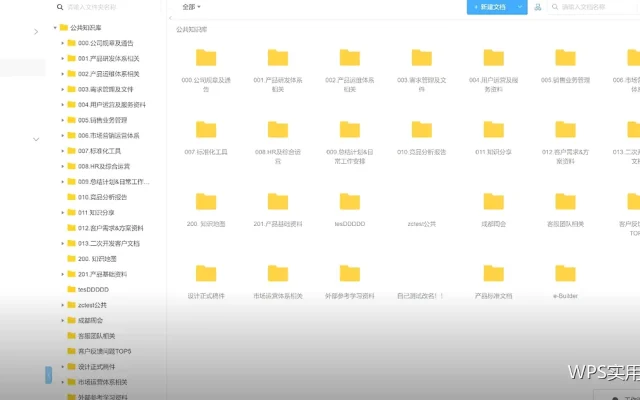Select 客户反馈问题TOP5 in the tree

104,351
